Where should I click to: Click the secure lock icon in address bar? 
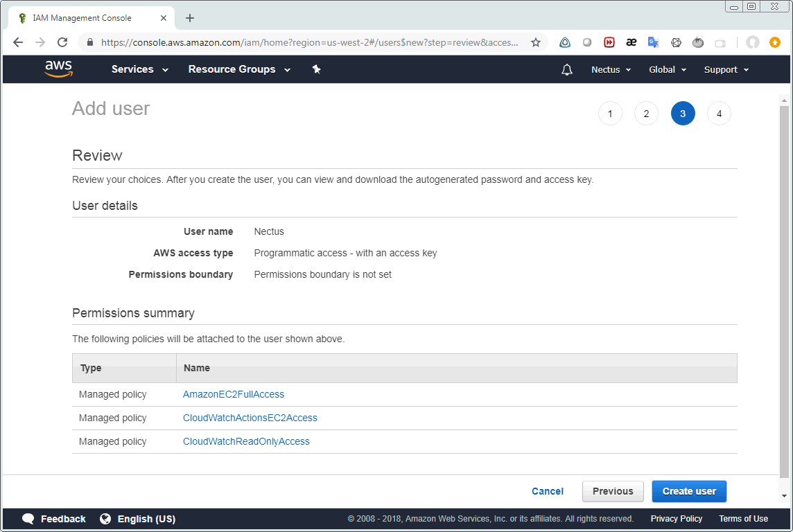click(90, 42)
